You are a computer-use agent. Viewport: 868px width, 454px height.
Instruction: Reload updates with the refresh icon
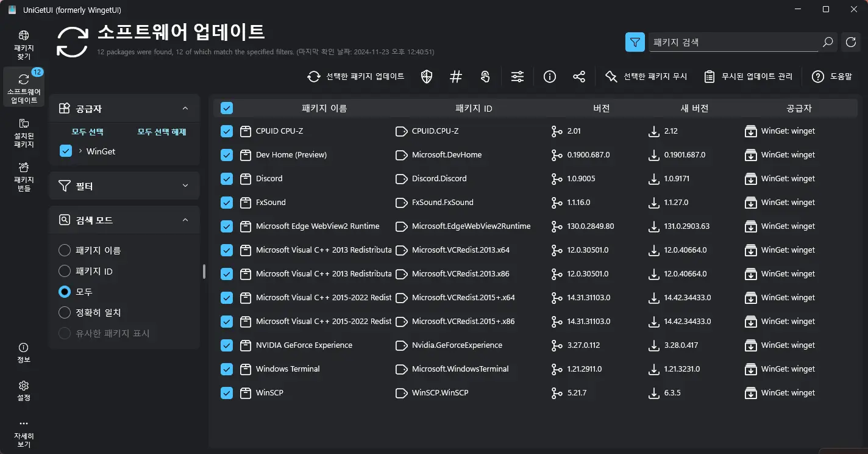point(851,42)
